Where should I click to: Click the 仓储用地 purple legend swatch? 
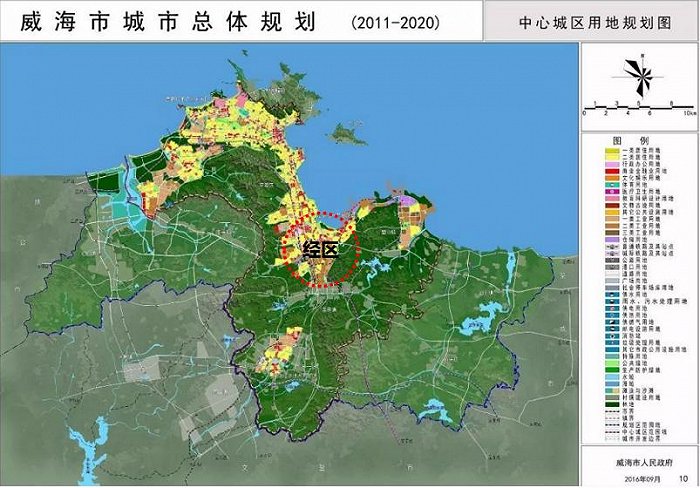pos(612,239)
